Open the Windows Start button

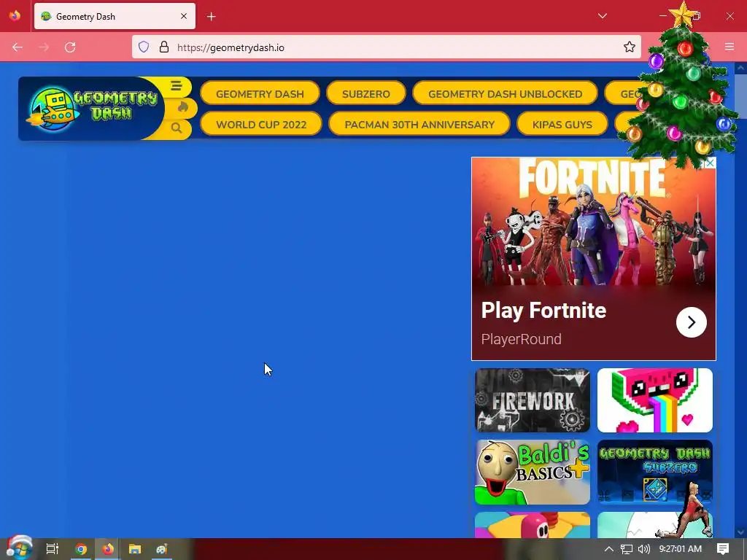point(19,548)
